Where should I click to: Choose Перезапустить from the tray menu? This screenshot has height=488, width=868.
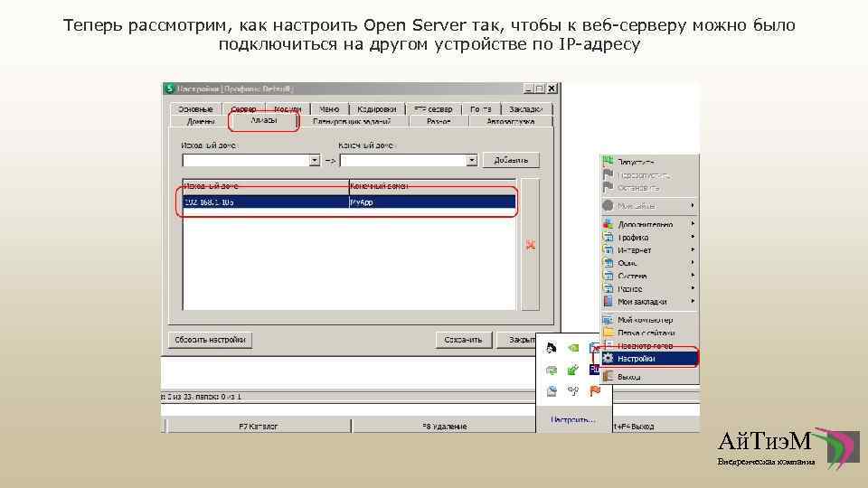(x=649, y=174)
